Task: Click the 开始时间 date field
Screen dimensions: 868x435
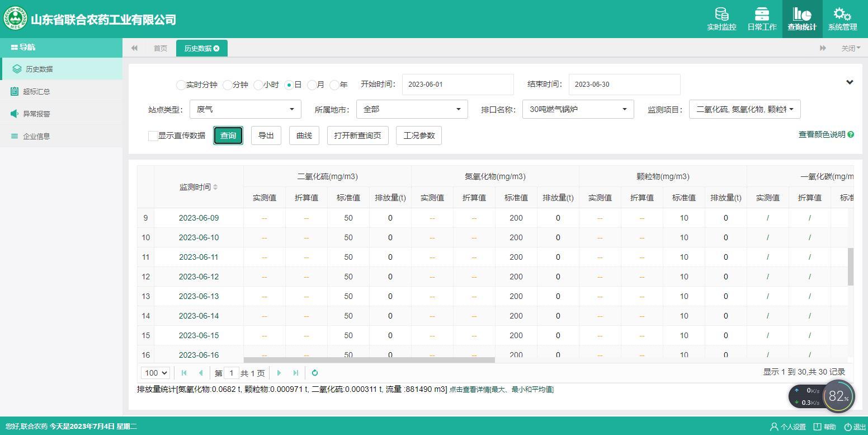Action: (458, 85)
